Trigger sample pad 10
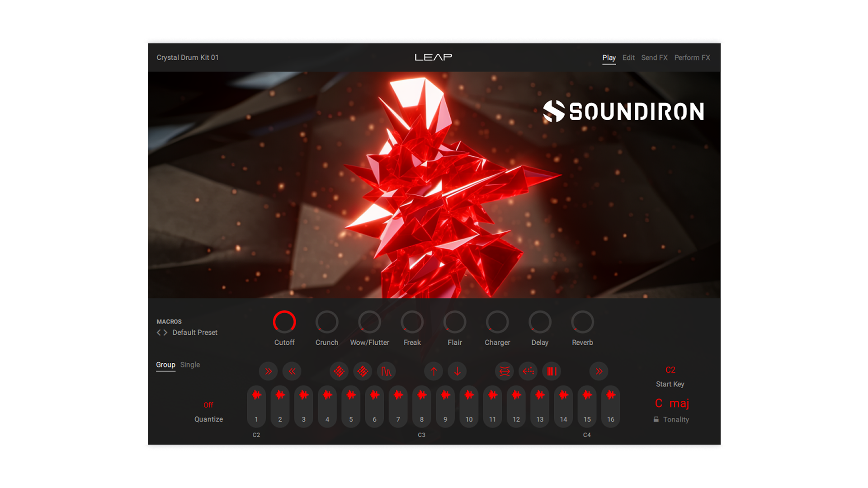 tap(469, 406)
